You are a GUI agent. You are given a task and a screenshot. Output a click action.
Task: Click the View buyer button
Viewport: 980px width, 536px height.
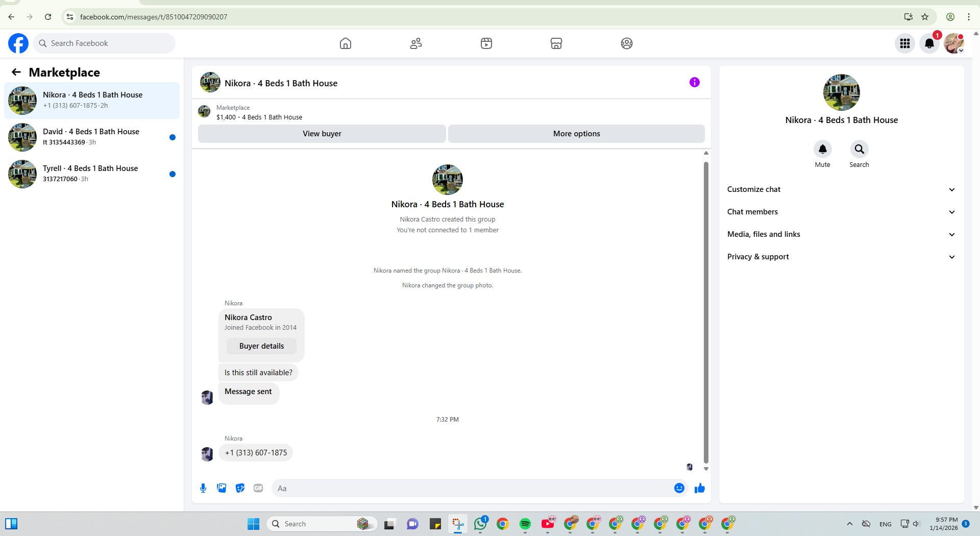(x=322, y=134)
